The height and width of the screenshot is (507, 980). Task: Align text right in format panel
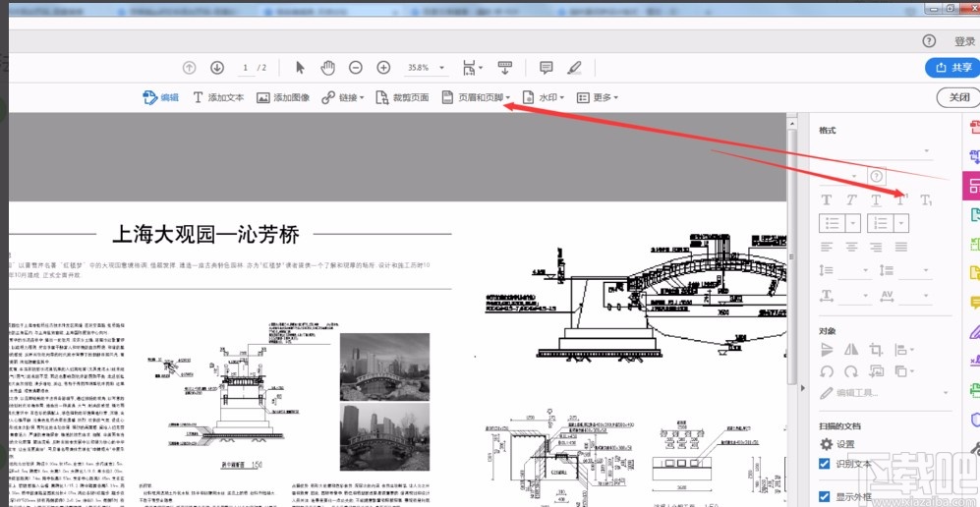coord(876,247)
